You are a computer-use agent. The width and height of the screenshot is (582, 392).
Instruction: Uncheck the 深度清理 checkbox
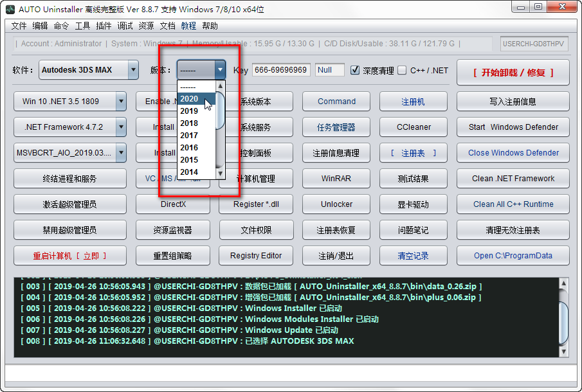[x=355, y=70]
